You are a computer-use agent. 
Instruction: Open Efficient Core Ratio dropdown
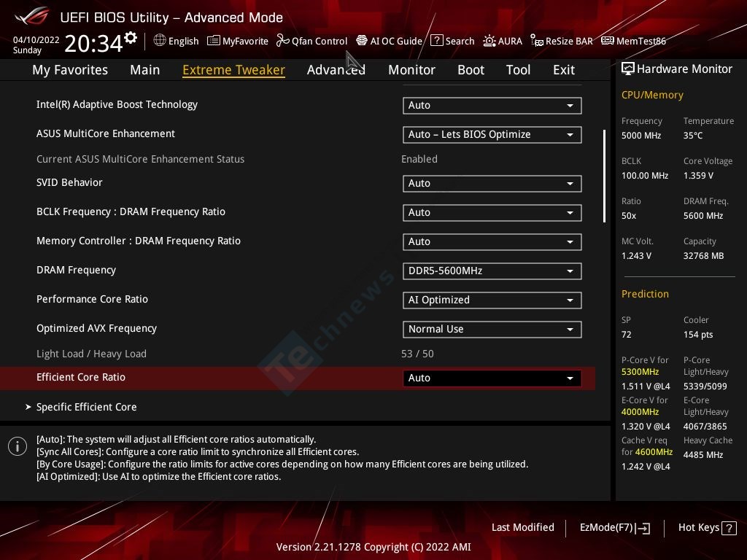[x=492, y=378]
